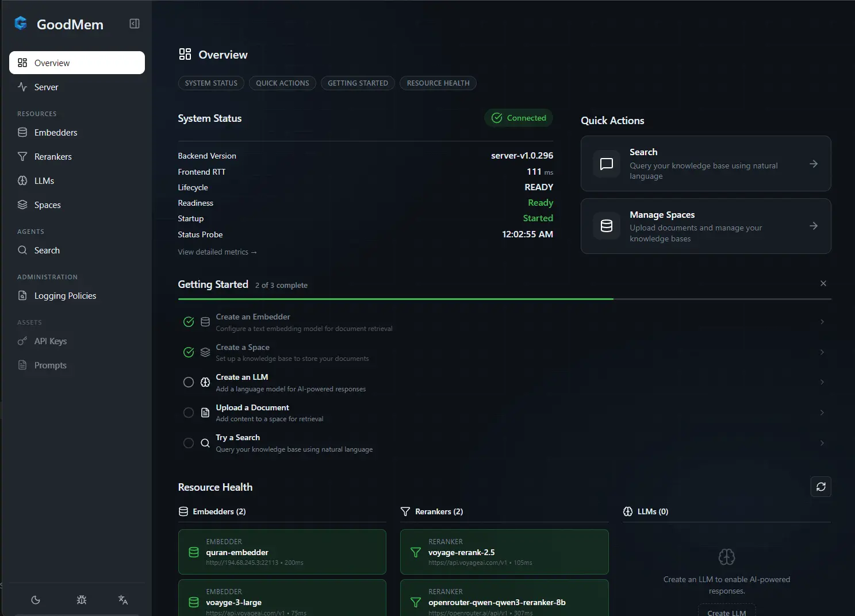Expand the Create an LLM row chevron
This screenshot has width=855, height=616.
coord(822,382)
